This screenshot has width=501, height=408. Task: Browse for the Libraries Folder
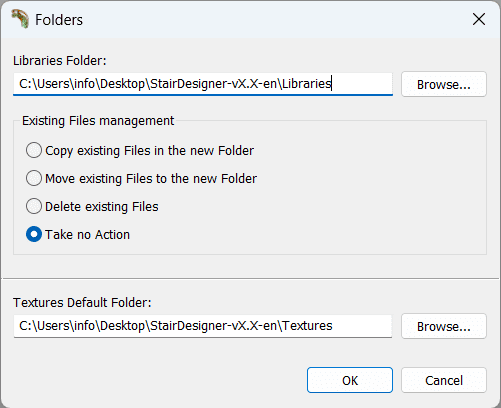click(x=444, y=84)
